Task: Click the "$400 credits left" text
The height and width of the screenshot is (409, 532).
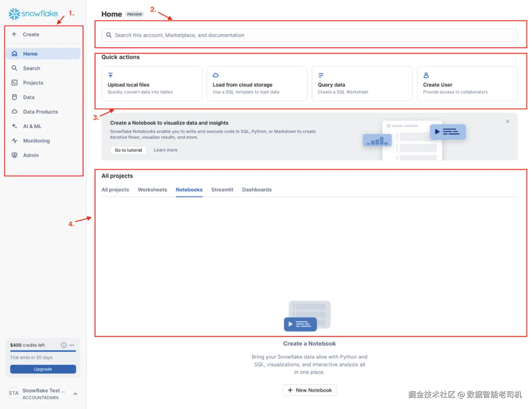Action: coord(27,345)
